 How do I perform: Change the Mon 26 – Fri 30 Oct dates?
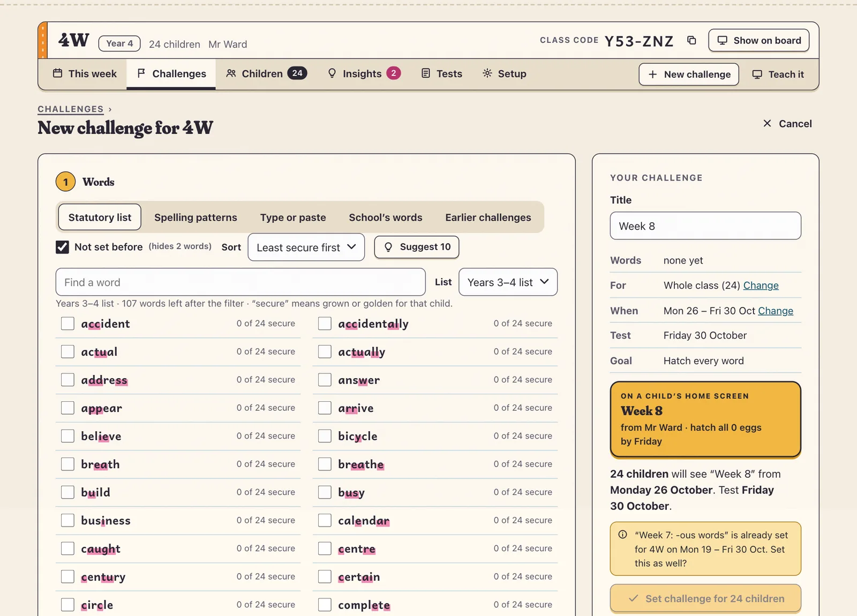pos(776,311)
